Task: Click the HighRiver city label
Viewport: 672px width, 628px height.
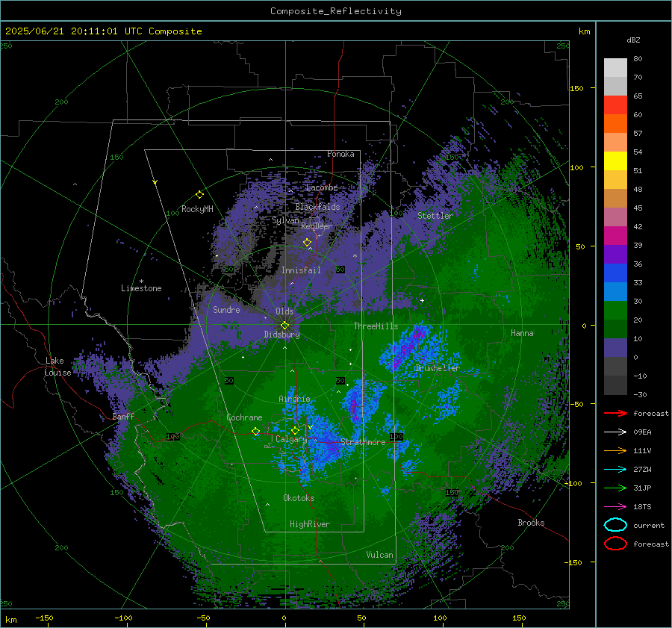Action: 310,524
